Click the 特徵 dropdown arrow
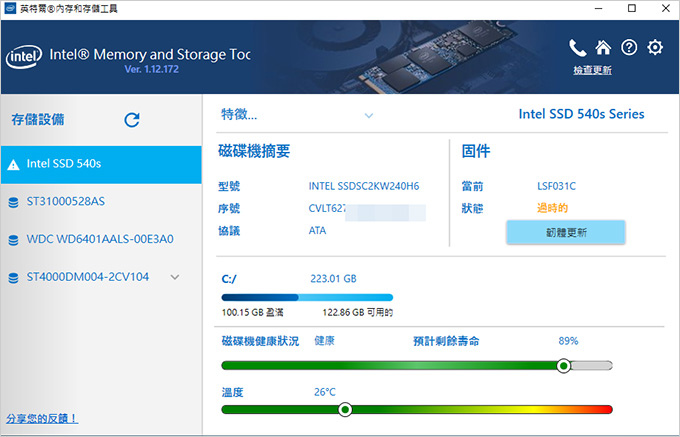The width and height of the screenshot is (680, 437). [369, 116]
